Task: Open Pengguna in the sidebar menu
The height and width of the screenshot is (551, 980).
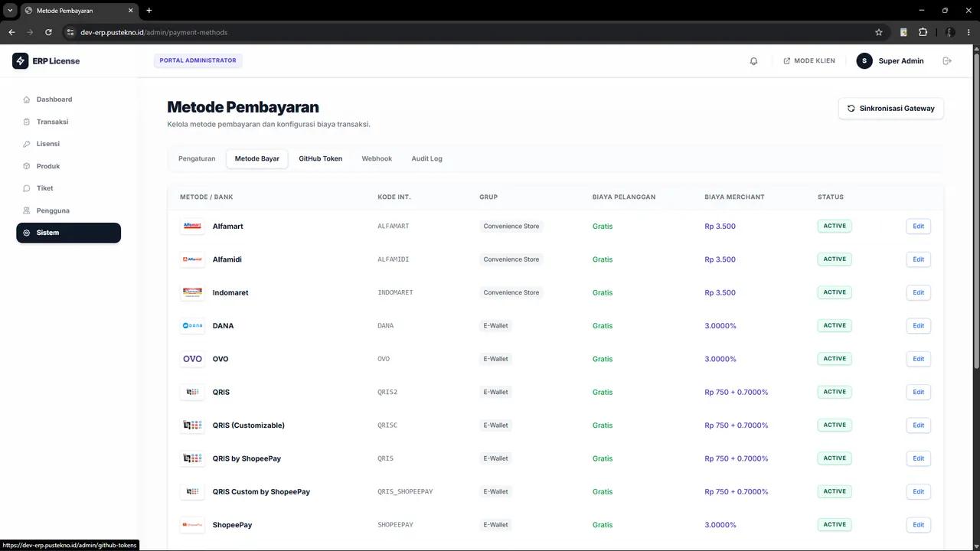Action: pos(68,210)
